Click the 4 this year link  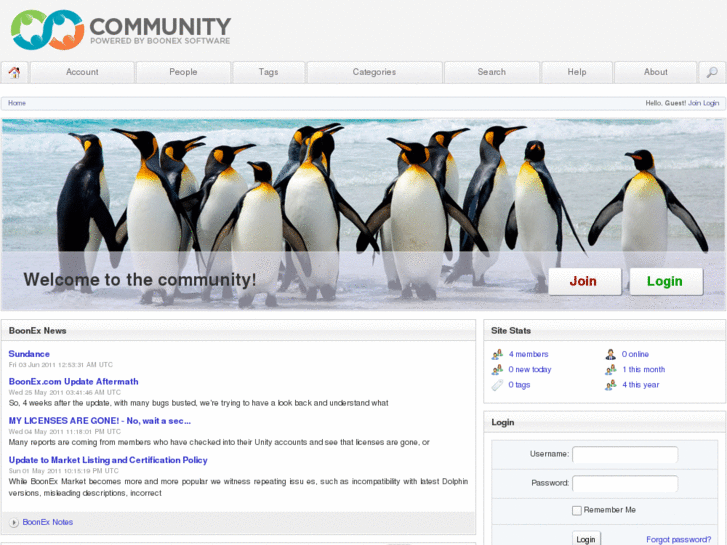(x=640, y=385)
